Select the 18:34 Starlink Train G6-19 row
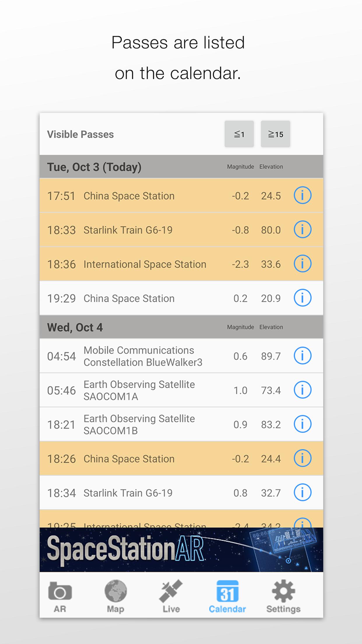 181,493
